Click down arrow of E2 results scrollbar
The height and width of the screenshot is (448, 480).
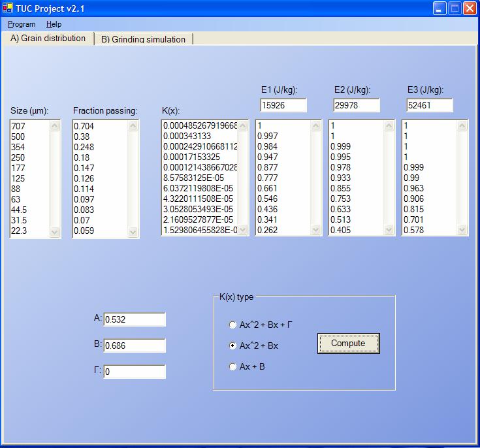(x=389, y=230)
